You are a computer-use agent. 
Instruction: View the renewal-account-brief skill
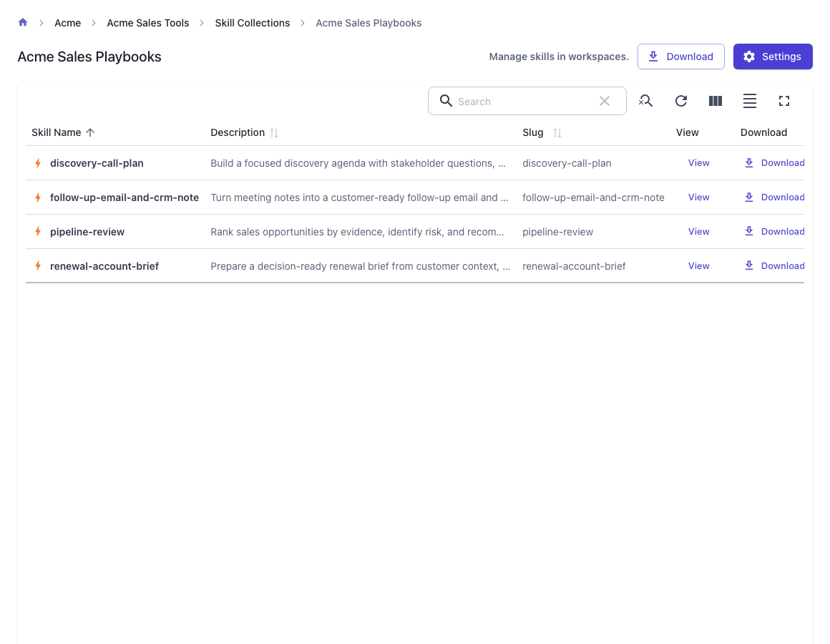coord(698,266)
